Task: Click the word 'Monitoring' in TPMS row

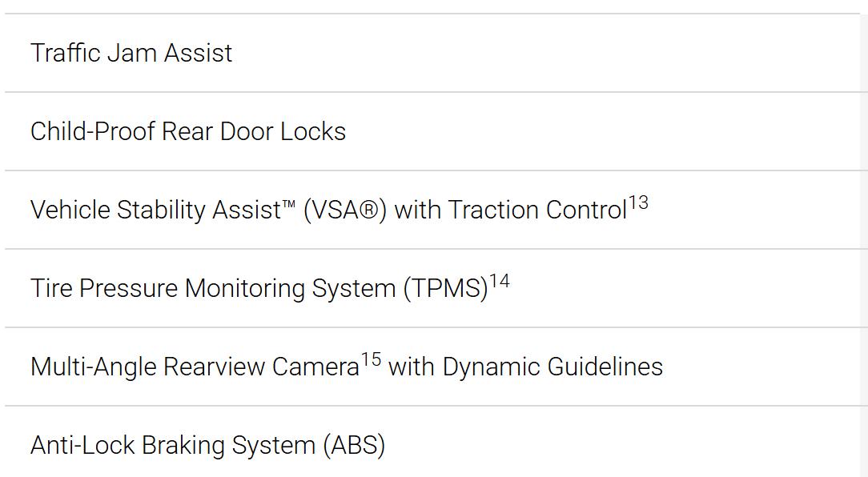Action: 244,289
